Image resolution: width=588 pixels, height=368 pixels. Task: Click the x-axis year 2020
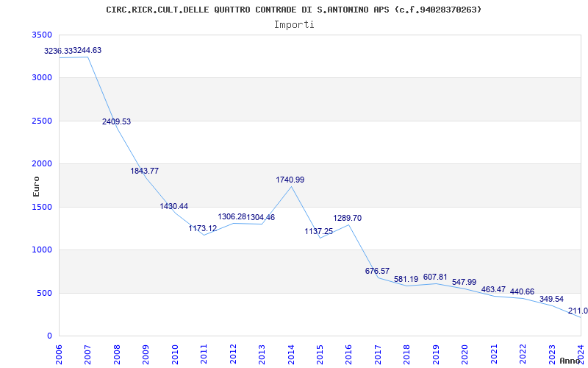(x=465, y=355)
